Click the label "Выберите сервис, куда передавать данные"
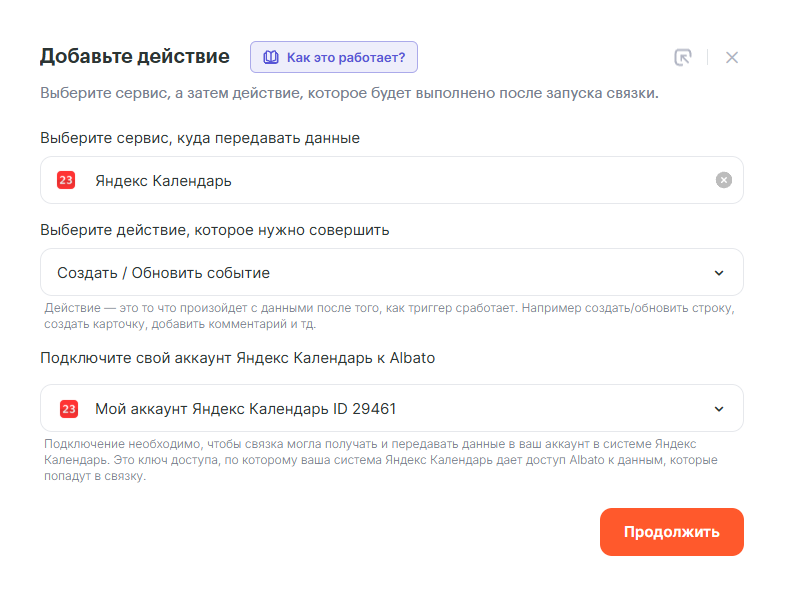785x593 pixels. pos(199,138)
